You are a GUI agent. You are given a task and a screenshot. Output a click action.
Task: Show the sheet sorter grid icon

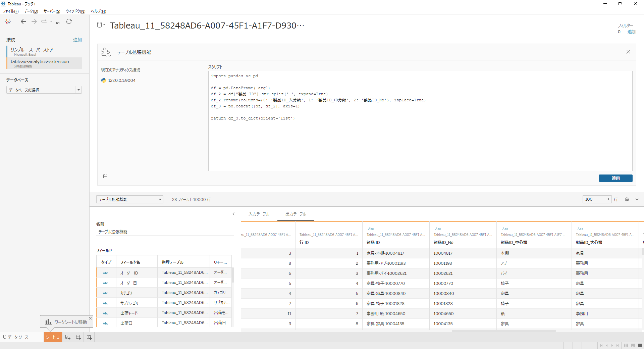pos(626,346)
